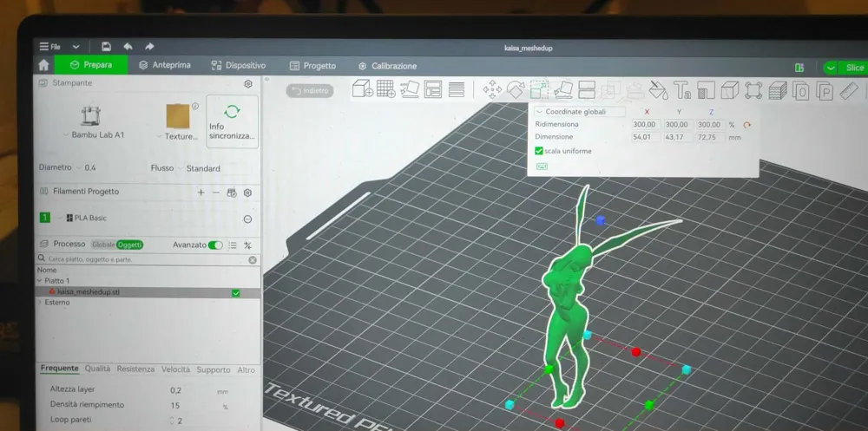Open the Coordinate globali dropdown
Image resolution: width=868 pixels, height=431 pixels.
pos(581,112)
